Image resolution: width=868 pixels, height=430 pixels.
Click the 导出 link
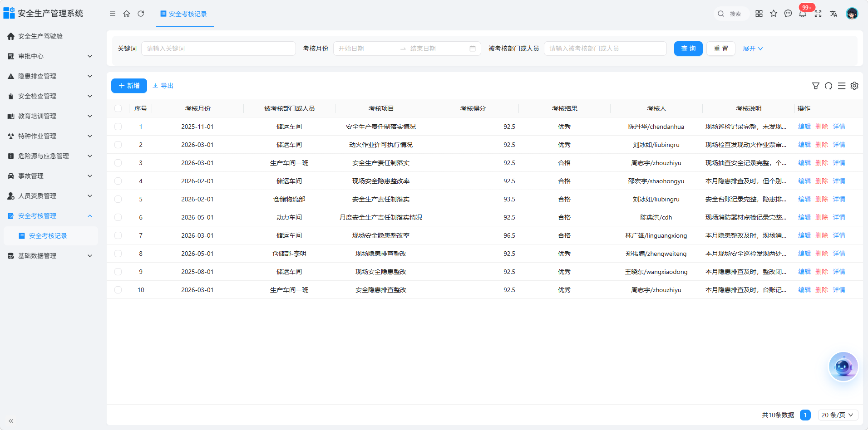[163, 86]
